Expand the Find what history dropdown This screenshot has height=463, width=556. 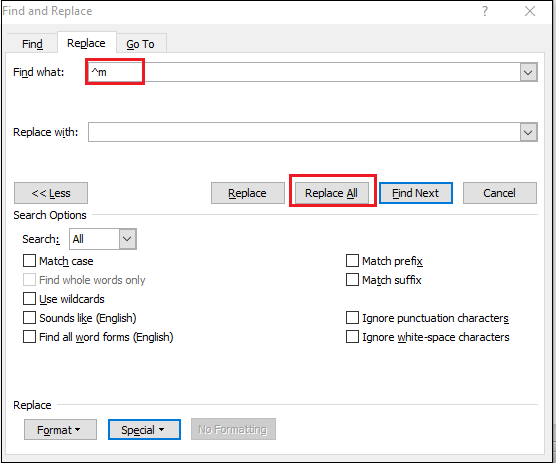[x=528, y=72]
